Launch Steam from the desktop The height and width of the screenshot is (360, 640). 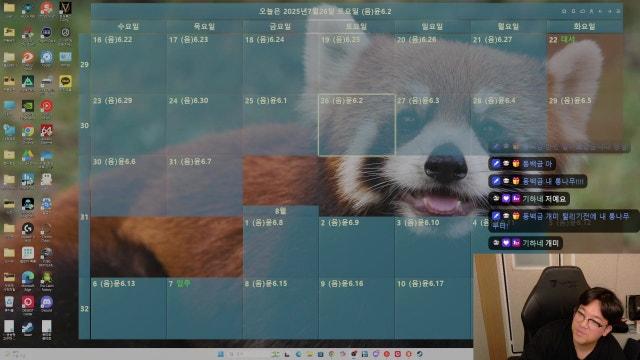pos(28,327)
